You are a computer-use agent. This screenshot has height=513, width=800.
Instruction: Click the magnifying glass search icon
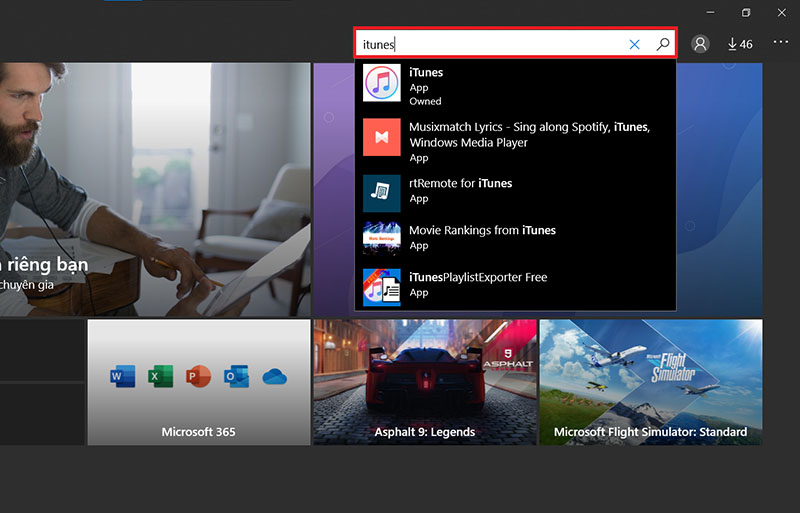(x=662, y=44)
